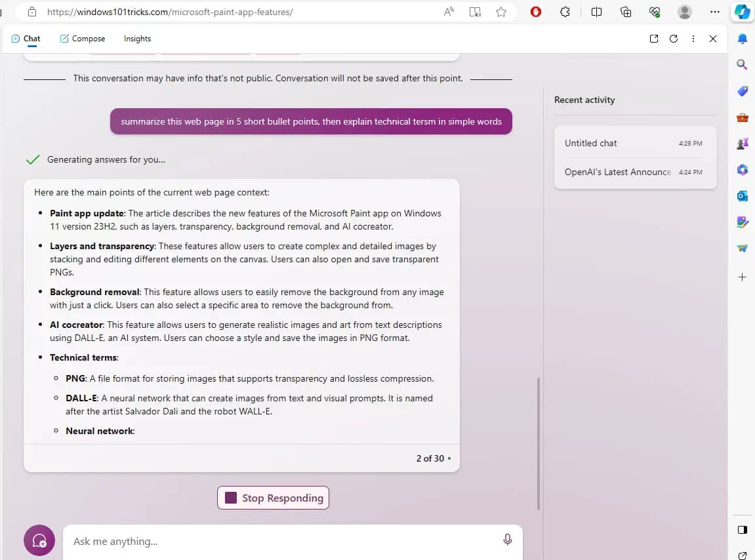Open OpenAI's Latest Announce recent chat
Viewport: 755px width, 560px height.
tap(635, 172)
